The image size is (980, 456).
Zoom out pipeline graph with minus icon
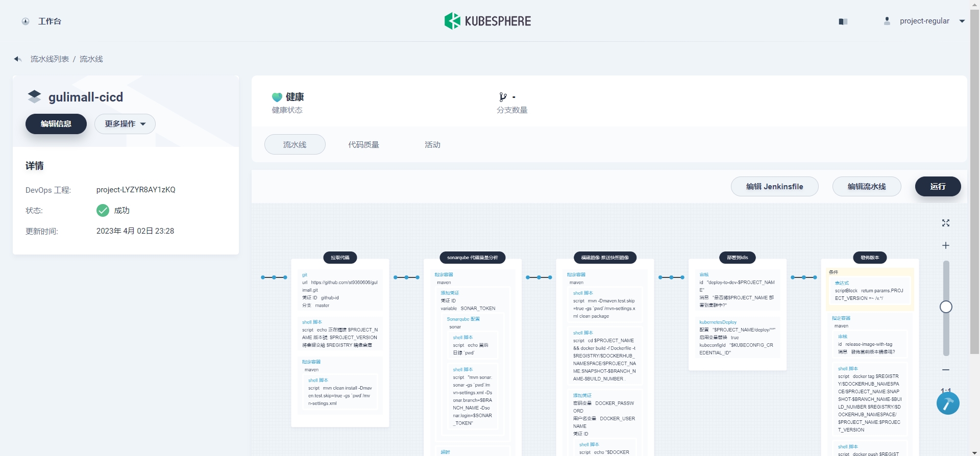pyautogui.click(x=946, y=370)
